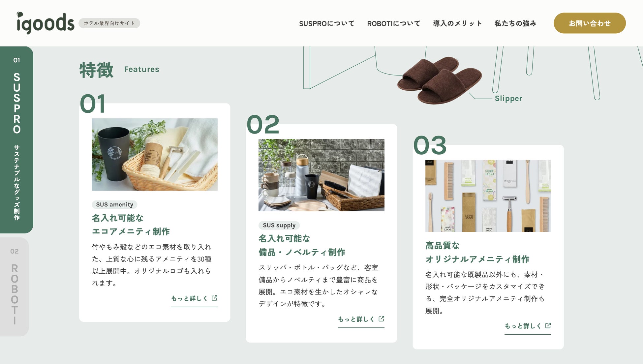Click the brown slippers image
This screenshot has height=364, width=643.
click(439, 81)
